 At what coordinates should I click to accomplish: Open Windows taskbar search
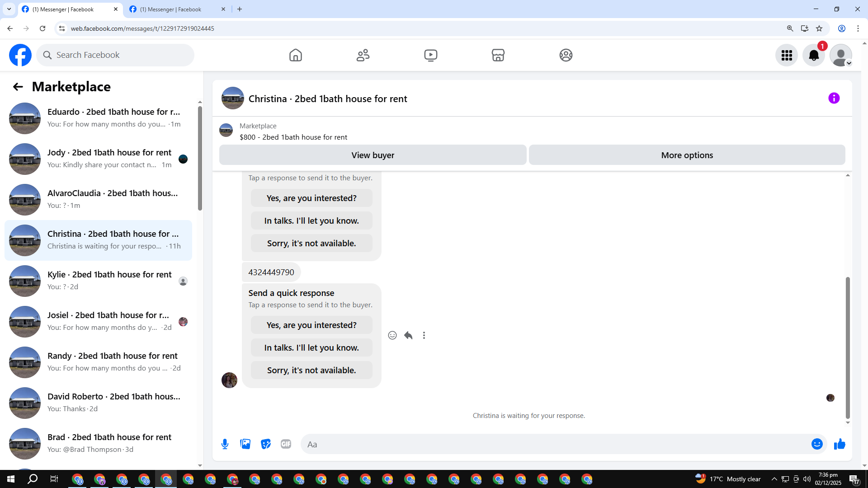coord(33,479)
